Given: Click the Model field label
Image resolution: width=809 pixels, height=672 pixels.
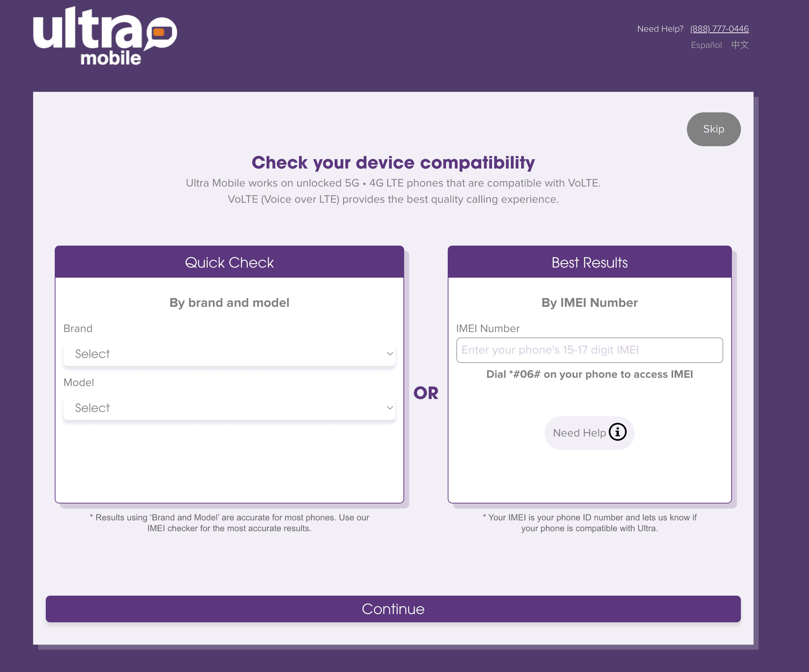Looking at the screenshot, I should [x=79, y=382].
